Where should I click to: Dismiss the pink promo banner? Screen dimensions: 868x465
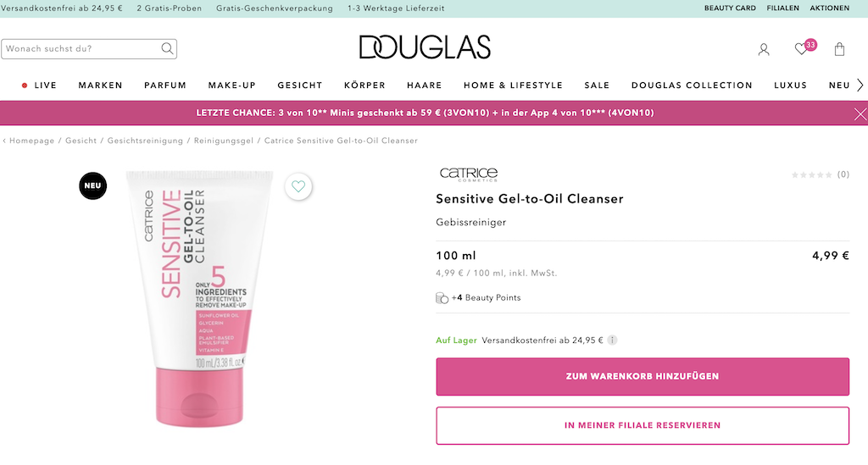[x=860, y=113]
